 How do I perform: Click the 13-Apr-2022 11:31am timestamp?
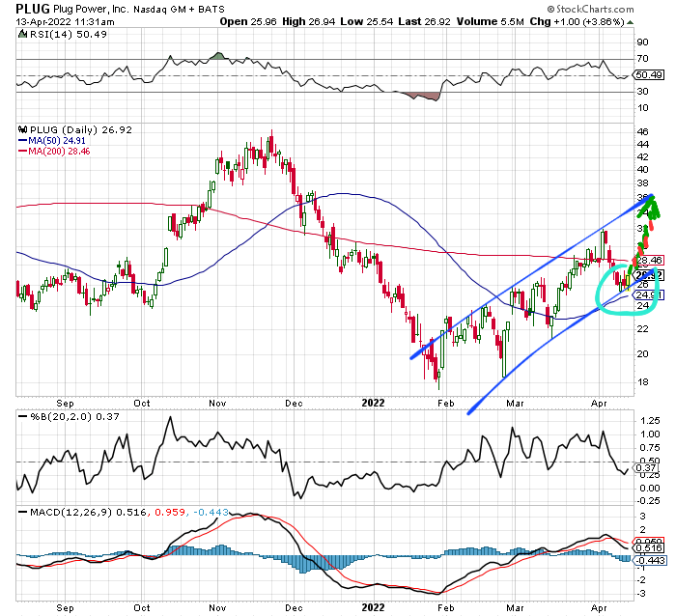pos(66,21)
